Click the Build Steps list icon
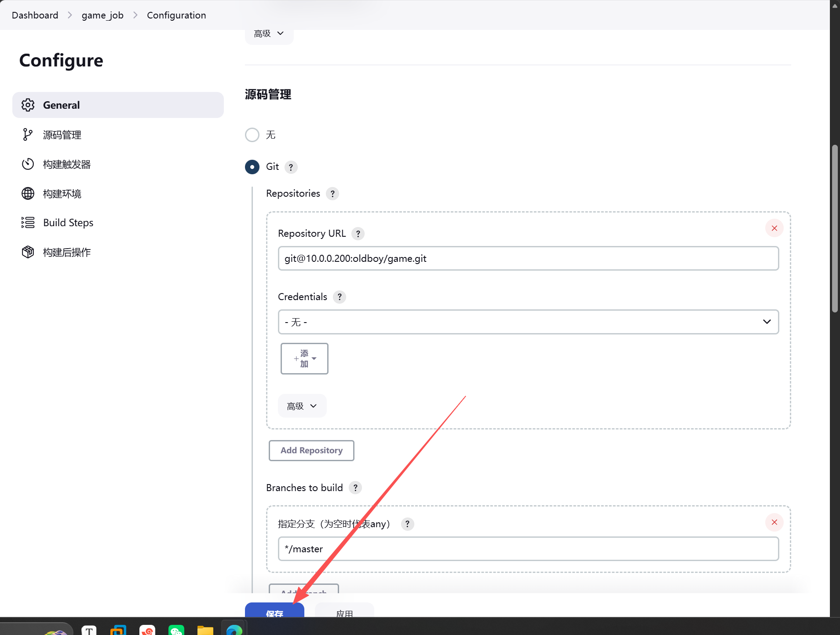 28,223
